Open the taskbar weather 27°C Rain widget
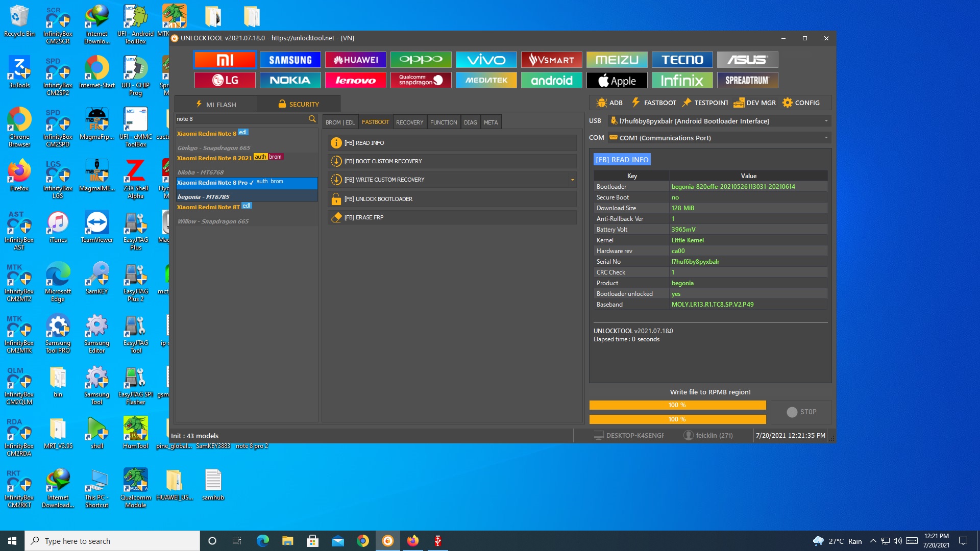The width and height of the screenshot is (980, 551). coord(837,541)
